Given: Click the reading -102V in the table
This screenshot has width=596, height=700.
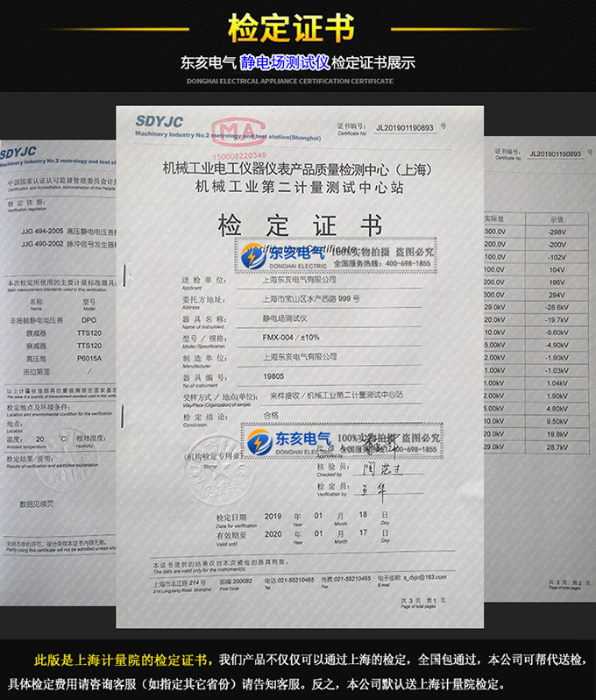Looking at the screenshot, I should [557, 257].
